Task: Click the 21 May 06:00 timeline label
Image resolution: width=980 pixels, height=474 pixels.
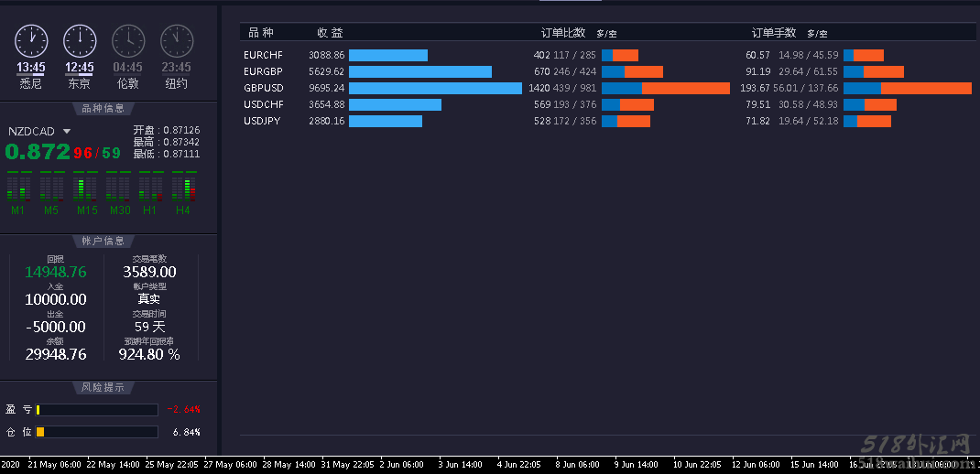Action: 54,465
